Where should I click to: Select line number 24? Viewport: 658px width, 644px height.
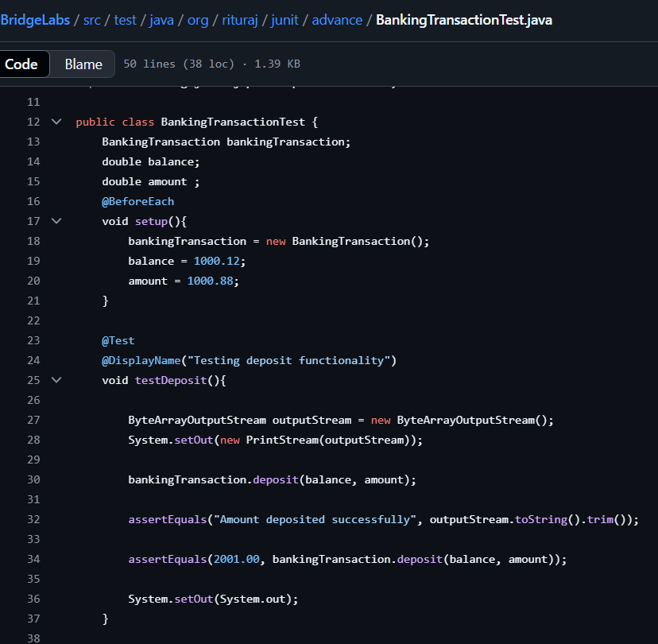pos(33,360)
